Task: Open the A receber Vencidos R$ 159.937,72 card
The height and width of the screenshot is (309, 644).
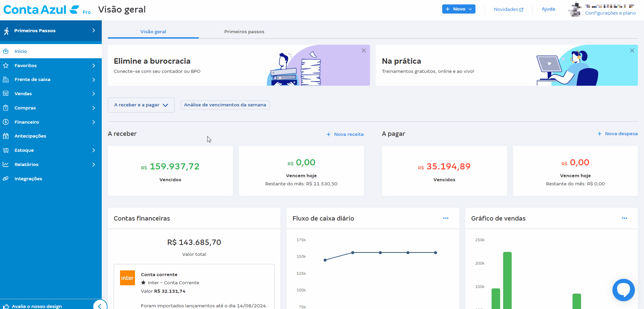Action: (x=170, y=171)
